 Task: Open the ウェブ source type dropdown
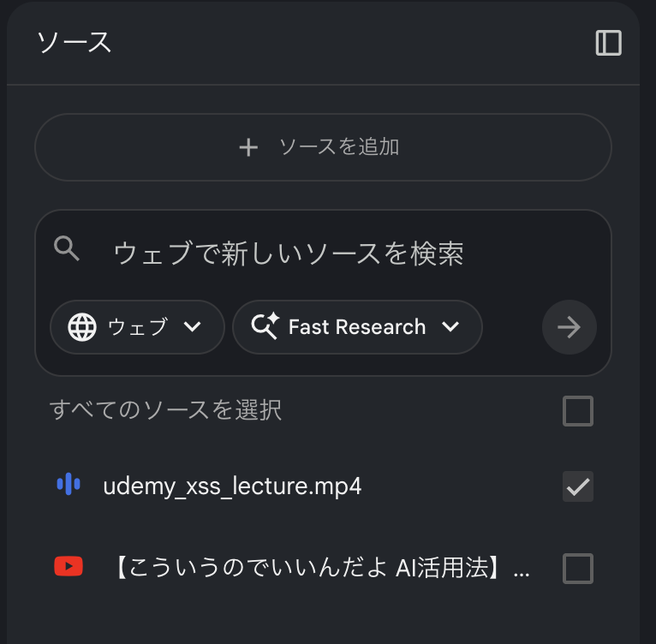[x=137, y=327]
